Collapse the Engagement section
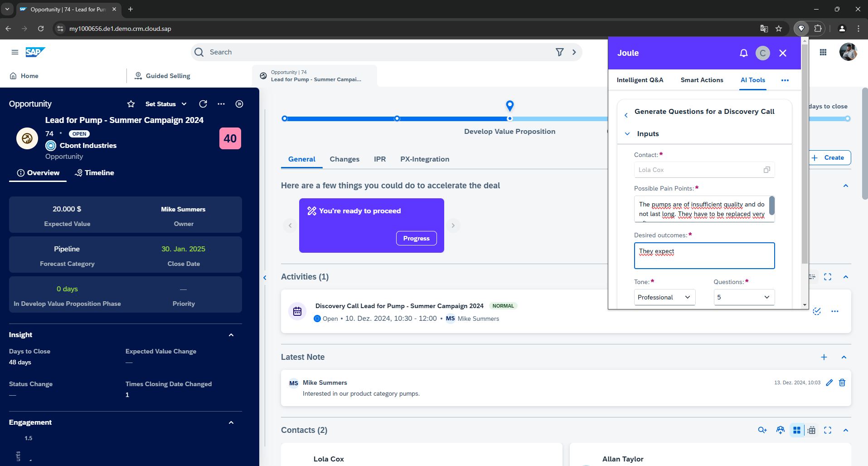 (x=231, y=422)
